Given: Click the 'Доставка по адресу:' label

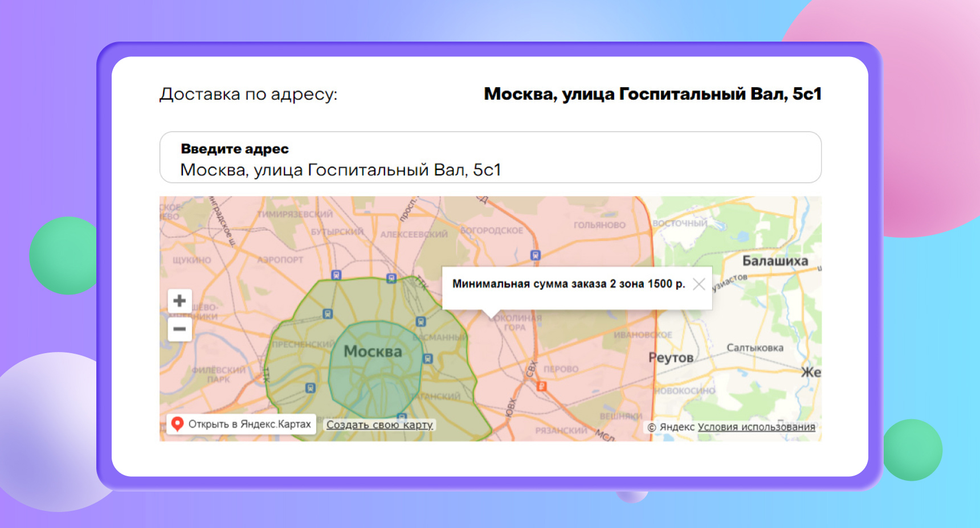Looking at the screenshot, I should (x=248, y=94).
